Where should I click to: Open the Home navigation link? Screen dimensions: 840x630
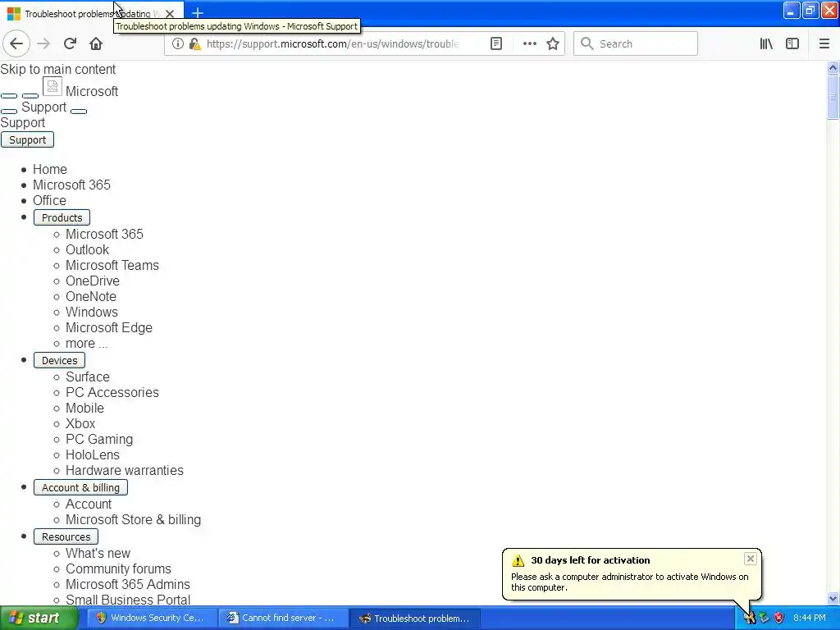pyautogui.click(x=50, y=169)
